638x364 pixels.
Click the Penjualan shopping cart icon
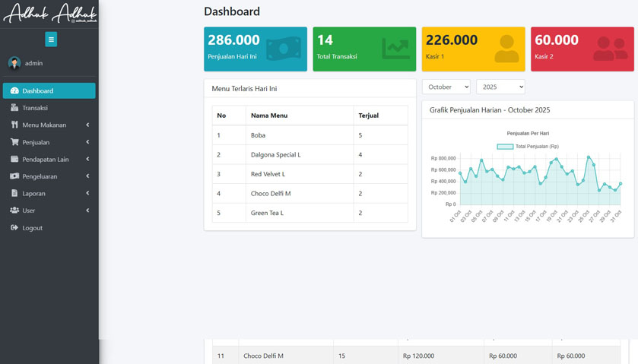14,142
